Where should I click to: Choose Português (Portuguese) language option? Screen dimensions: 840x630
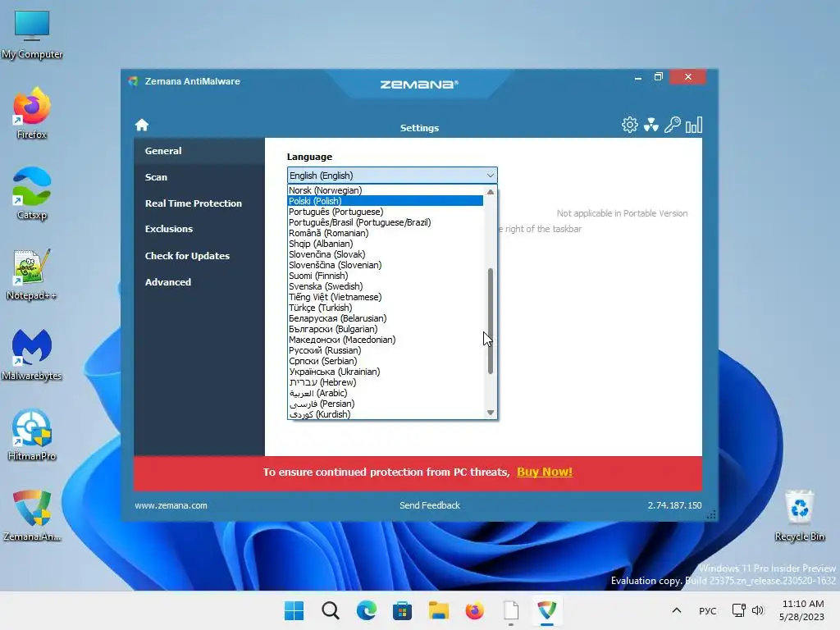386,212
